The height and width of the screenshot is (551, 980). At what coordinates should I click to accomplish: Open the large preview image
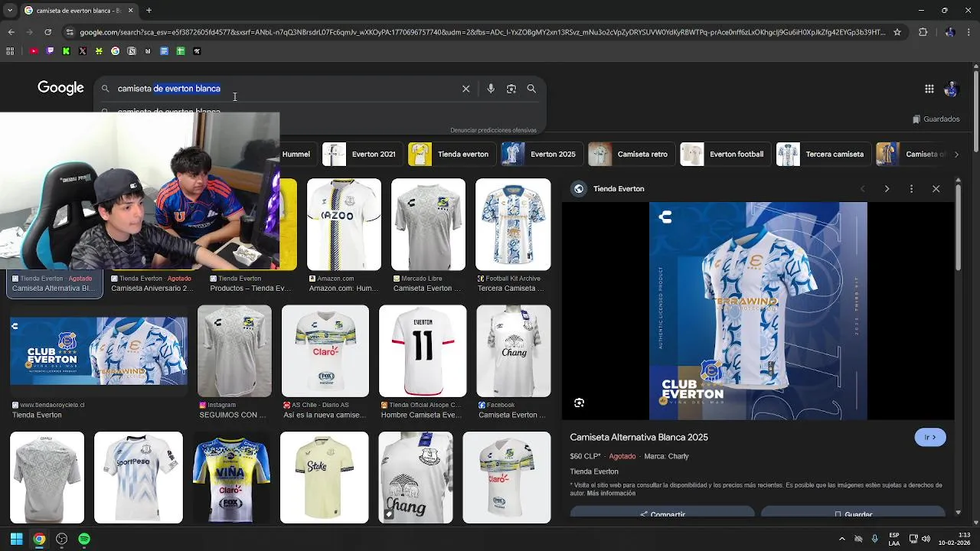(758, 311)
